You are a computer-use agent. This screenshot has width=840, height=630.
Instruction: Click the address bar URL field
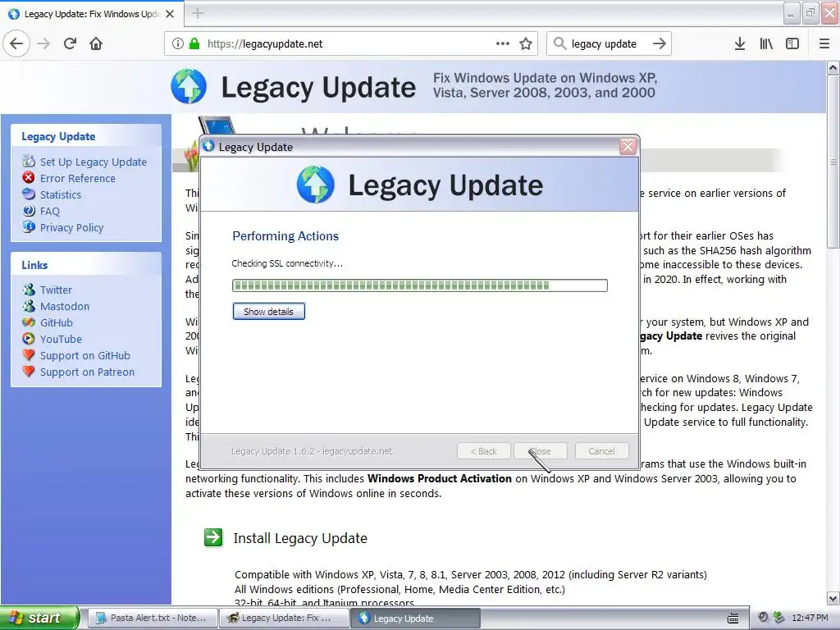click(x=349, y=43)
